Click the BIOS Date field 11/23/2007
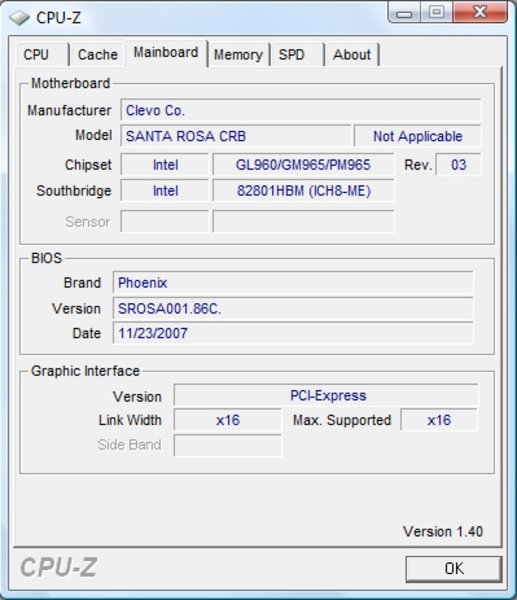Viewport: 517px width, 600px height. [293, 333]
